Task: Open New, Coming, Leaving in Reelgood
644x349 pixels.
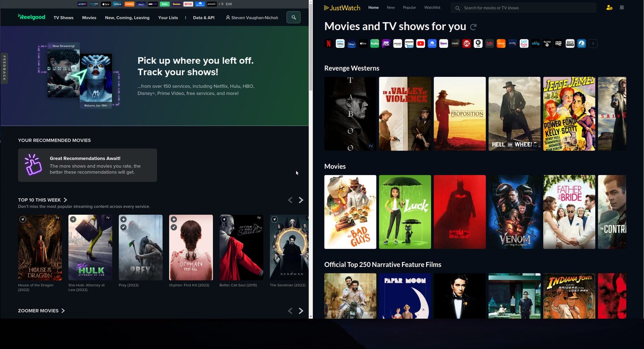Action: click(x=127, y=18)
